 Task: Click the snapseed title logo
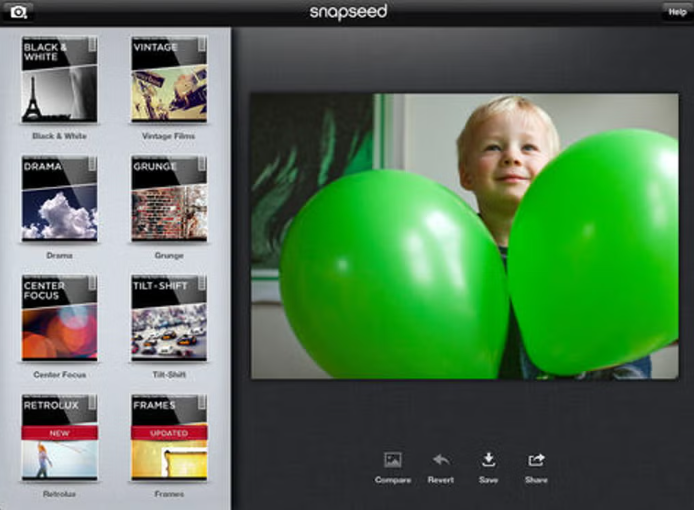[348, 12]
